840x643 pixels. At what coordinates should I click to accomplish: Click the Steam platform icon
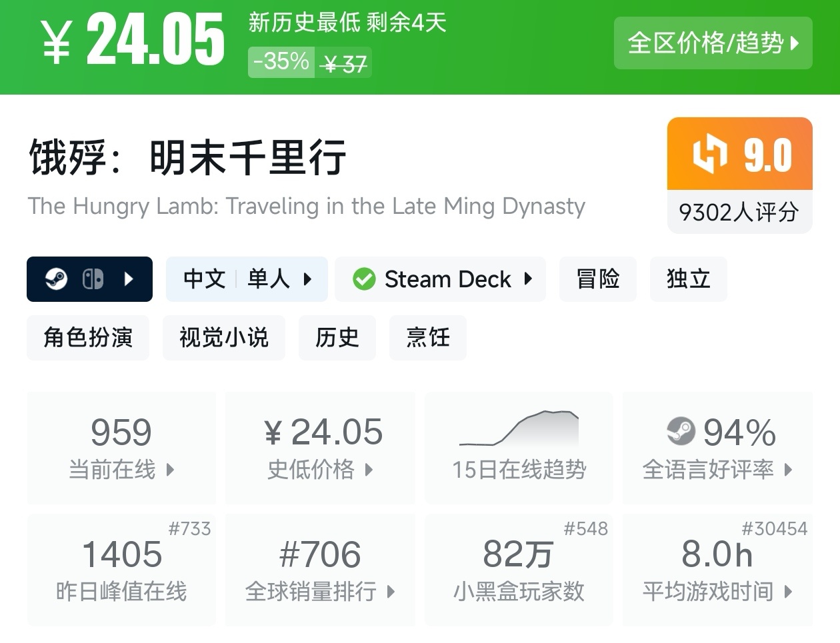(56, 279)
